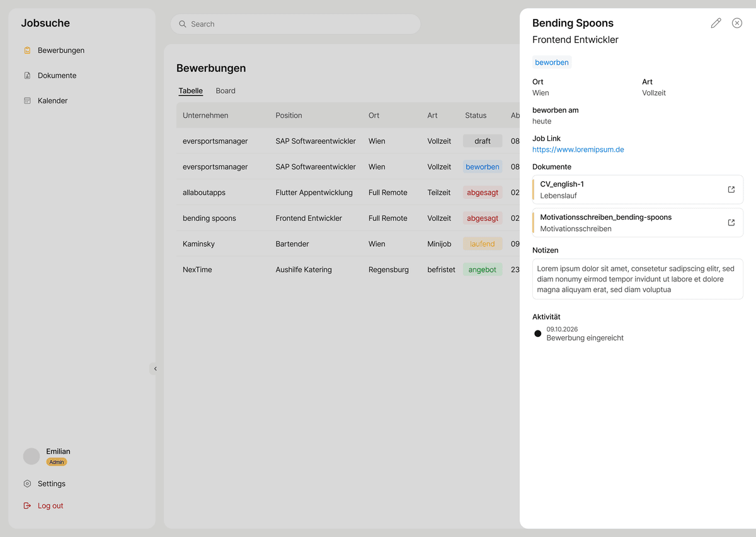Click the Kalender calendar icon

[27, 101]
